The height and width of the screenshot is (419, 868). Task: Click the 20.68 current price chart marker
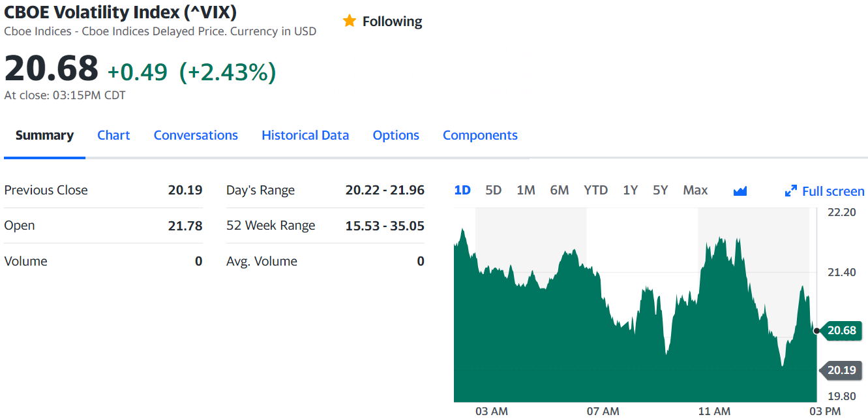click(841, 330)
